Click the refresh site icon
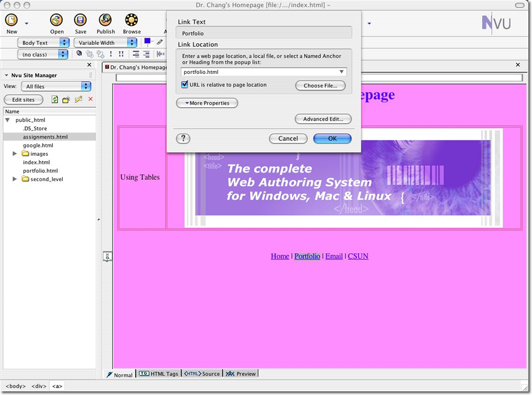Image resolution: width=532 pixels, height=395 pixels. (55, 99)
